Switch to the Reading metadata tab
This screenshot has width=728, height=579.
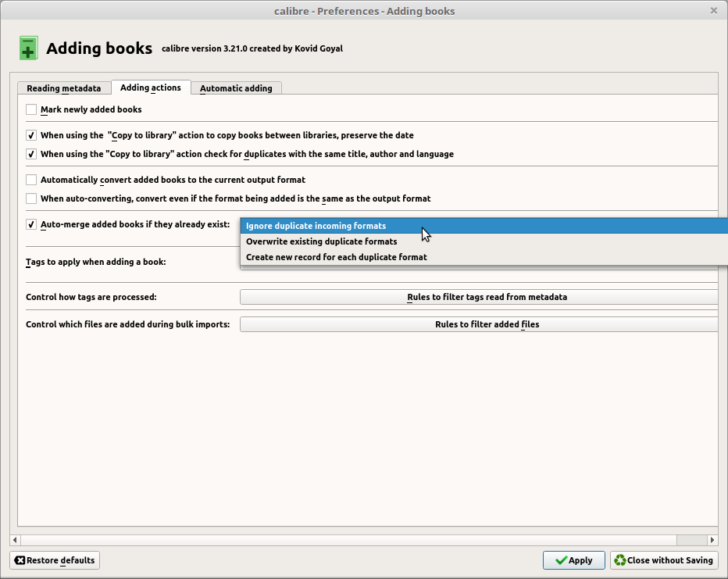click(63, 88)
